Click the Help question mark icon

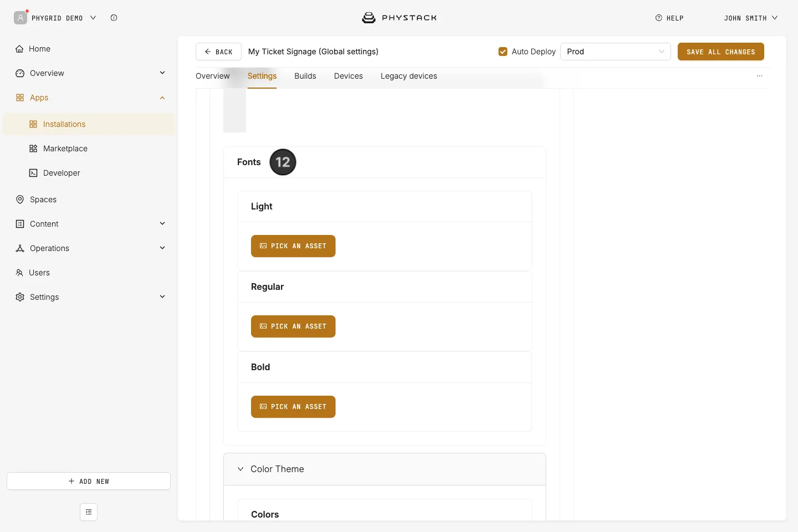click(659, 18)
